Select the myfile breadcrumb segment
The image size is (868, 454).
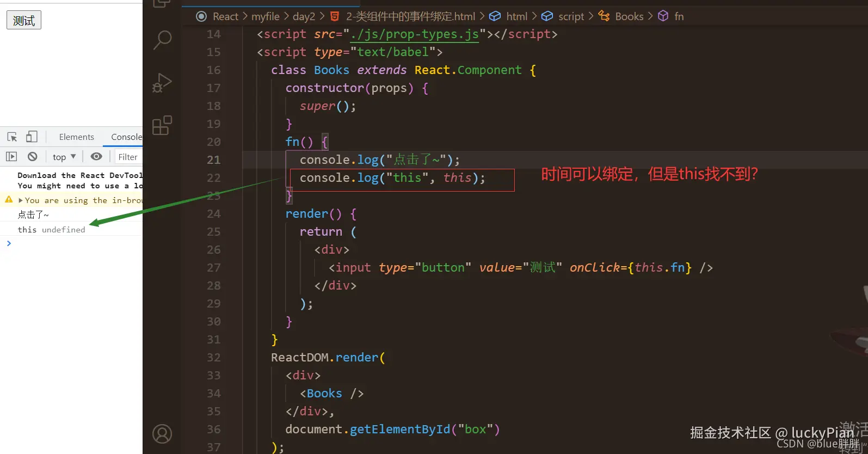[x=265, y=16]
